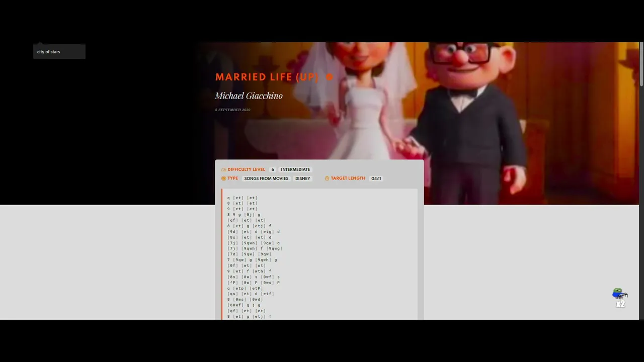644x362 pixels.
Task: Open the Michael Giacchino artist link
Action: coord(249,96)
